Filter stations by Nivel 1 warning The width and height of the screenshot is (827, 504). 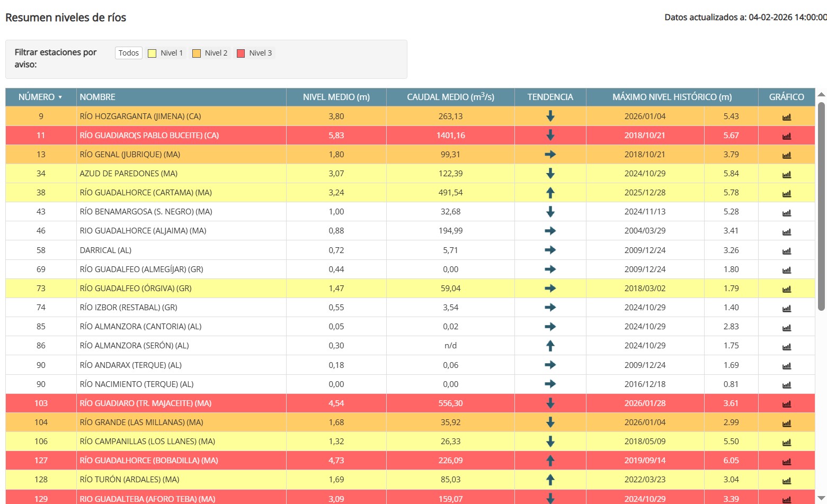coord(166,53)
